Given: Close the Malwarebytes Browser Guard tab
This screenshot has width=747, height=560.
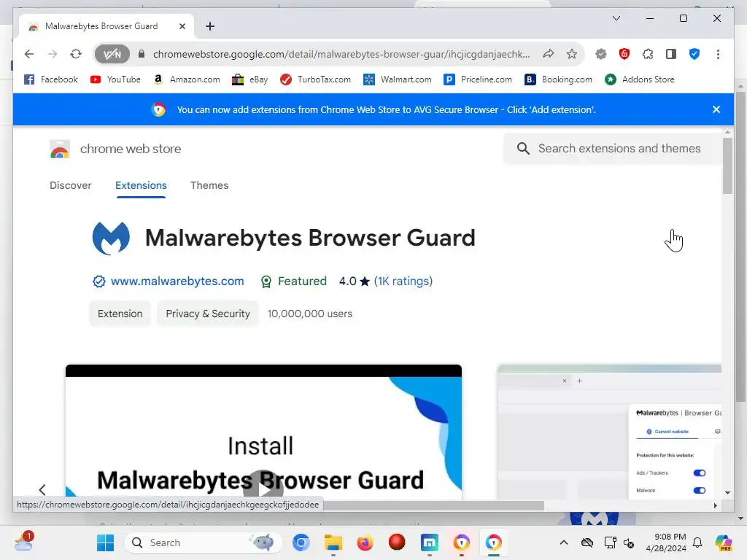Looking at the screenshot, I should (182, 26).
